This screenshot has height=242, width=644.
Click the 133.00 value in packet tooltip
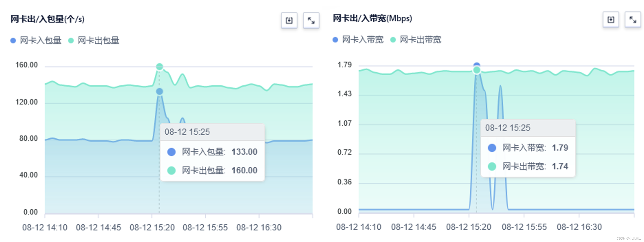point(244,152)
